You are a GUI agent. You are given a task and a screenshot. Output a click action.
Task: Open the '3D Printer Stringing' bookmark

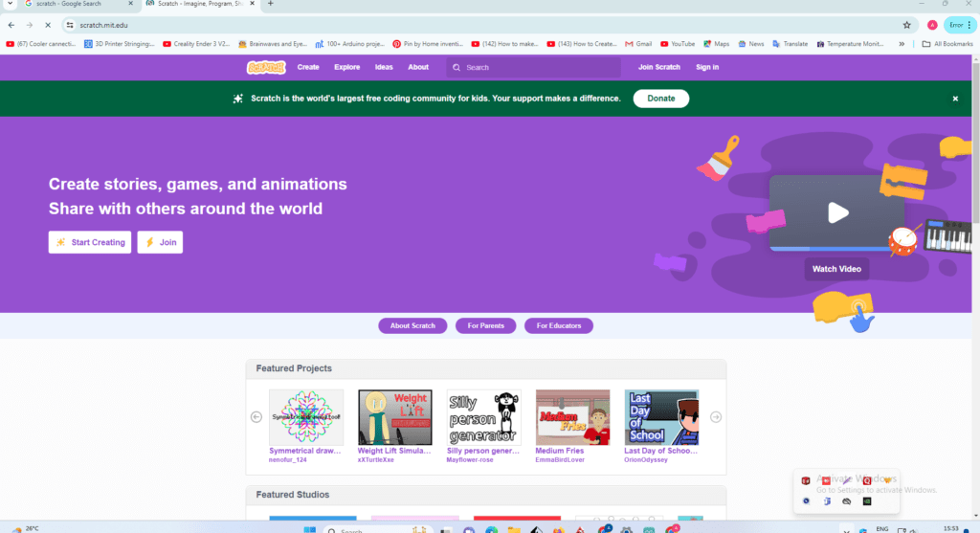coord(119,44)
